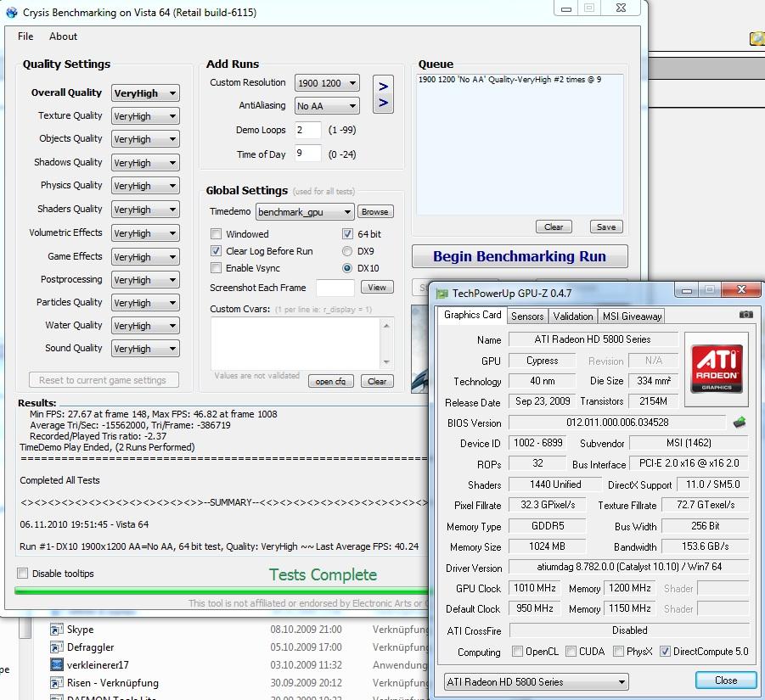Click the View button for screenshots

377,287
